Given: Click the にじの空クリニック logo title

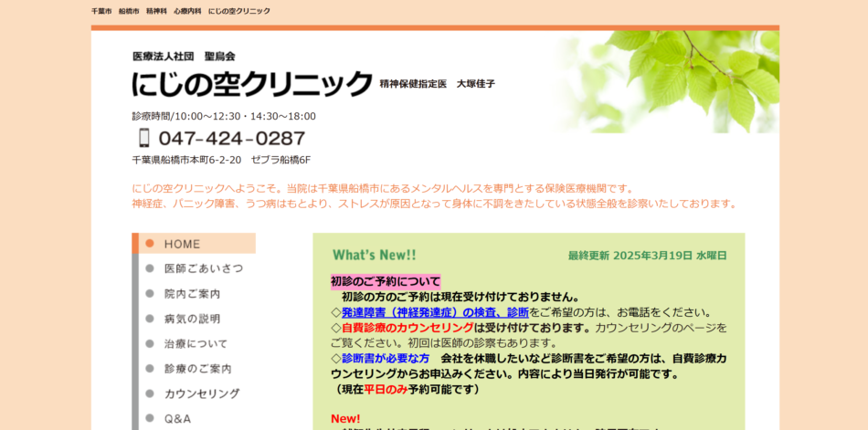Looking at the screenshot, I should [252, 84].
